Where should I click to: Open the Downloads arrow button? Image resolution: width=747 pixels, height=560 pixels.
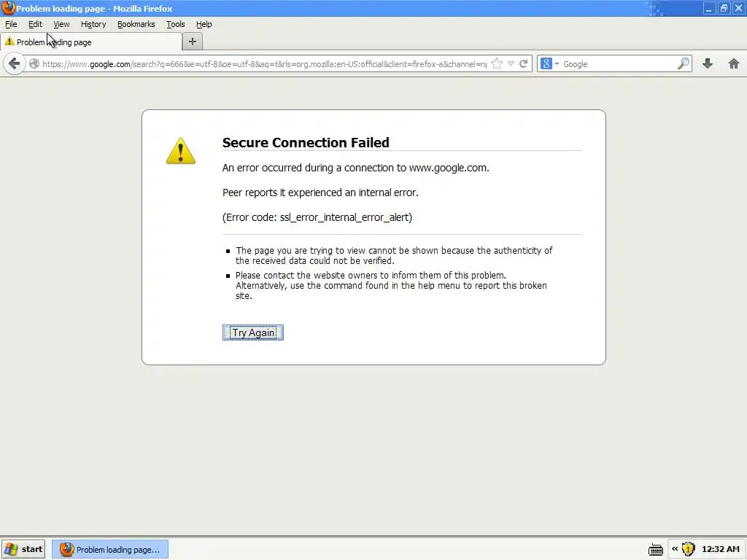[x=708, y=64]
